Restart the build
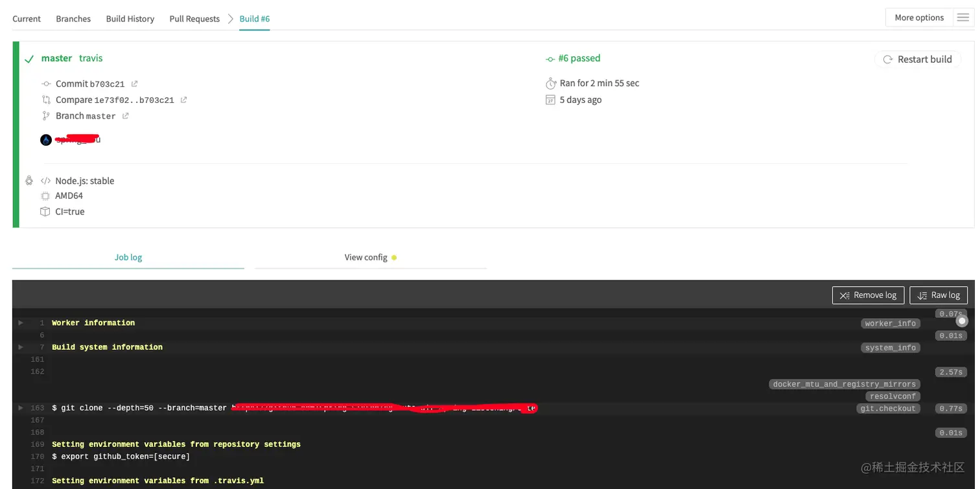Image resolution: width=980 pixels, height=489 pixels. click(x=917, y=59)
